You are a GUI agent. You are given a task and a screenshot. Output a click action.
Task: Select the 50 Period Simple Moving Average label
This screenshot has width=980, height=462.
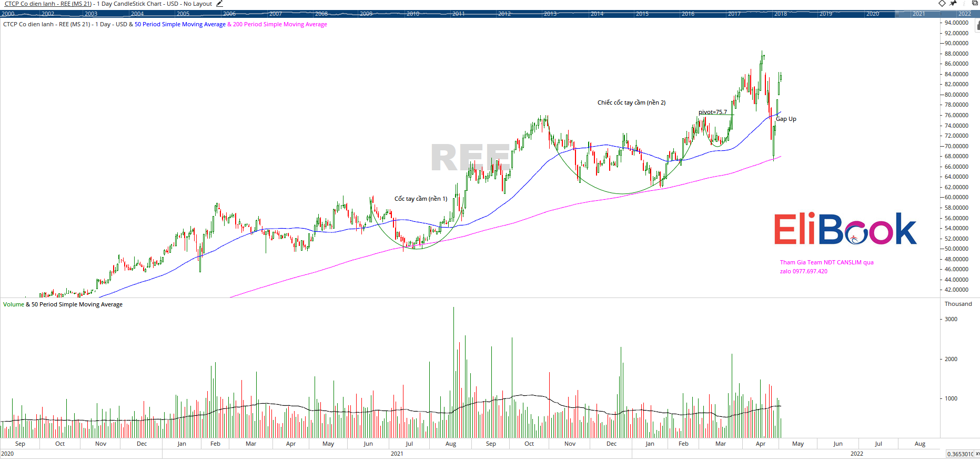[x=180, y=24]
